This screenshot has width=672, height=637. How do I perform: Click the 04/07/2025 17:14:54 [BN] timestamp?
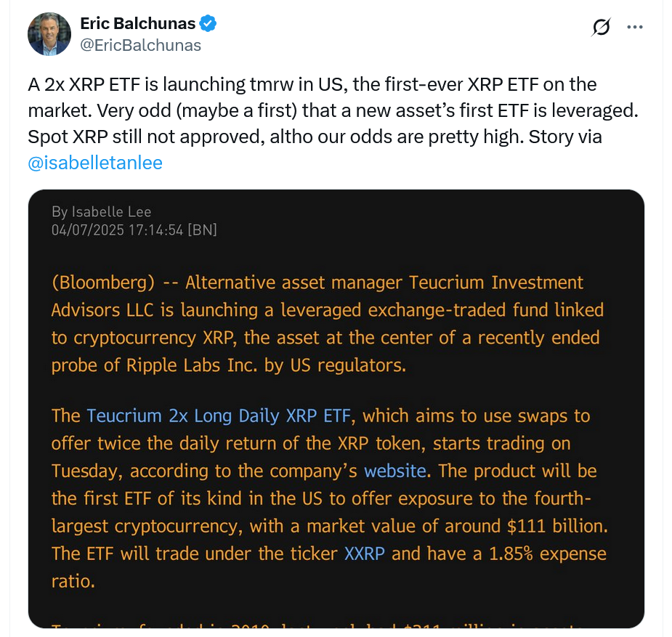pyautogui.click(x=134, y=230)
